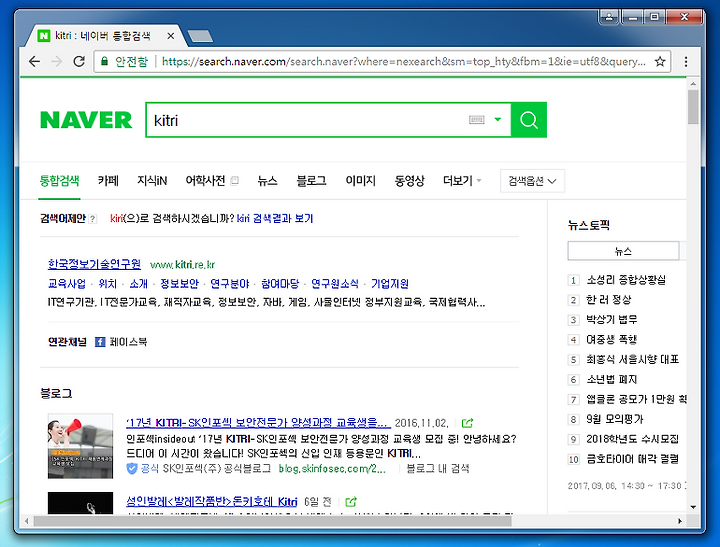Click news topic 박상기 법무
Viewport: 720px width, 547px height.
pos(612,320)
